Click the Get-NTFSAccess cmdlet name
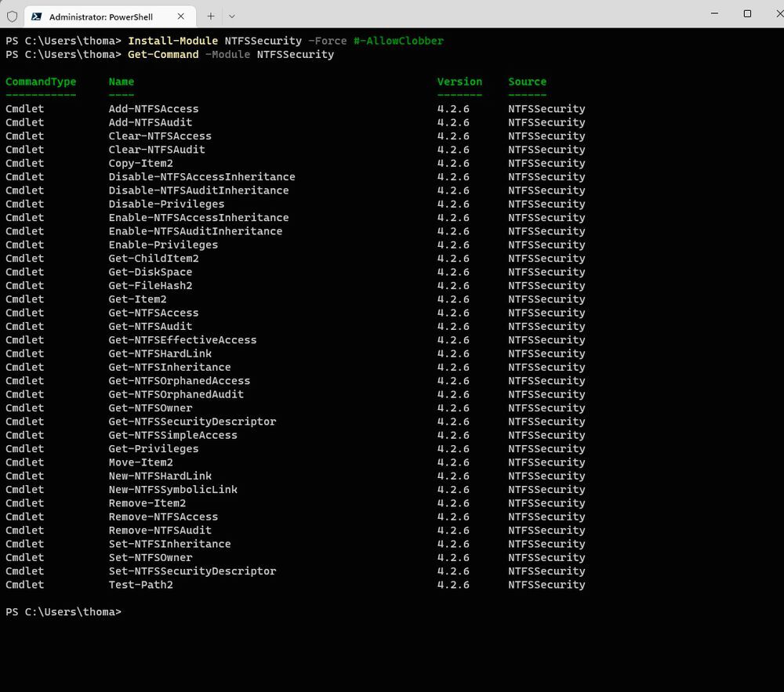The width and height of the screenshot is (784, 692). coord(154,313)
